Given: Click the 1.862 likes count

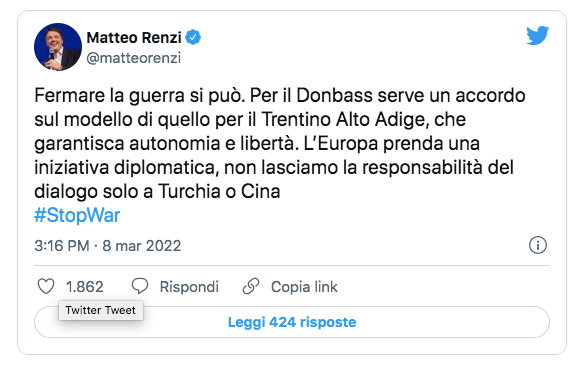Looking at the screenshot, I should [x=85, y=287].
